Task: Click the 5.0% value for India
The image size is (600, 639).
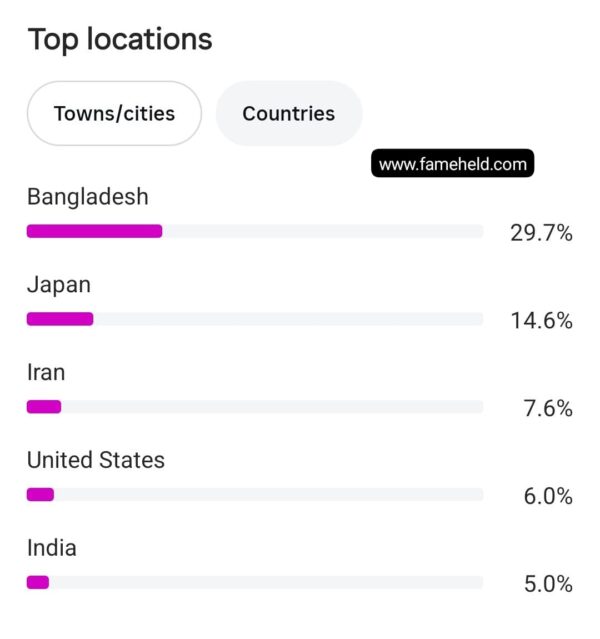Action: pos(548,584)
